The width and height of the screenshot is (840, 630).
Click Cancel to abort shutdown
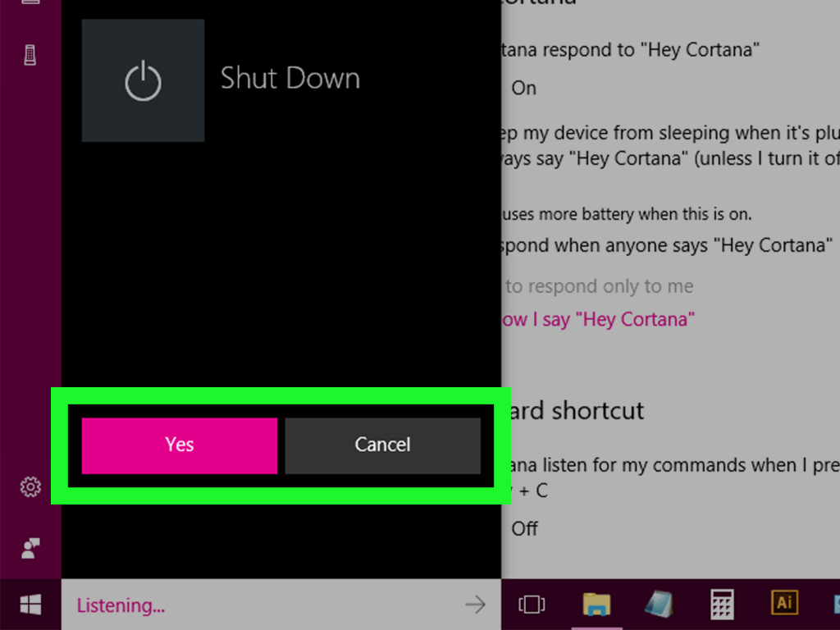pyautogui.click(x=382, y=445)
